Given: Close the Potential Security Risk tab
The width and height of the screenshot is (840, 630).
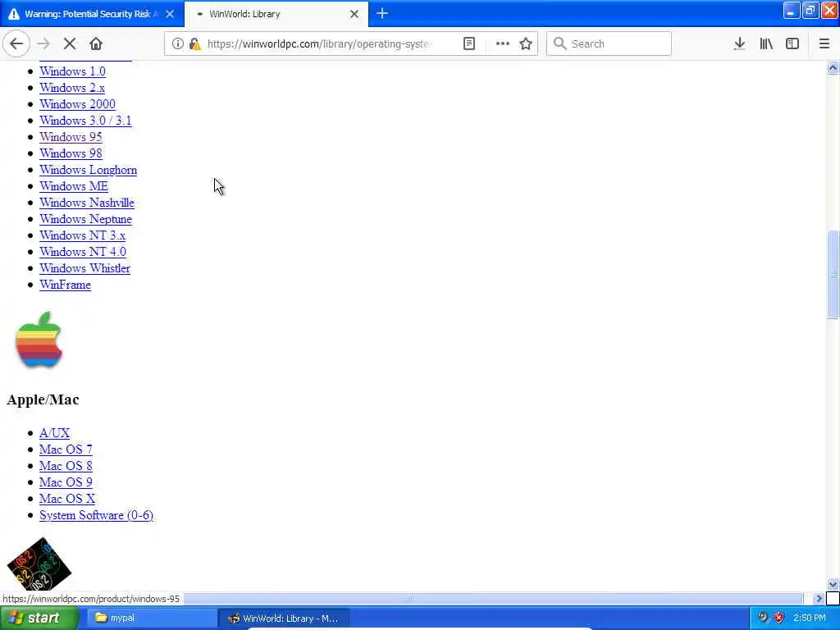Looking at the screenshot, I should pyautogui.click(x=170, y=14).
